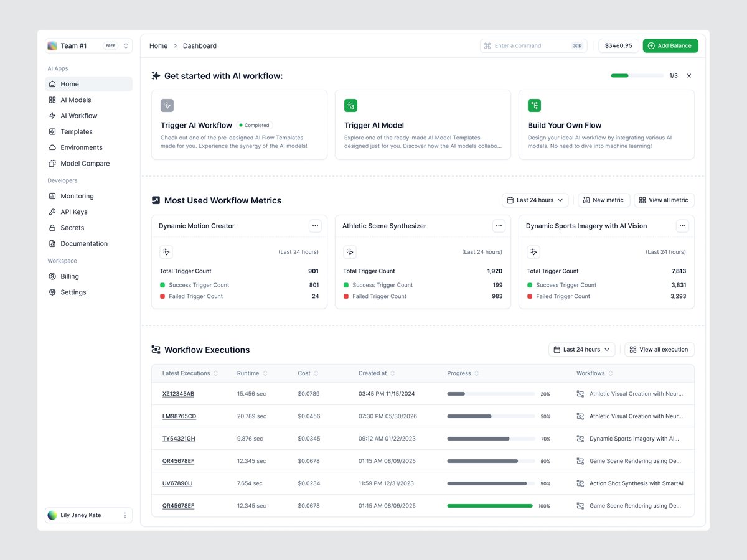Open execution TY54321GH
This screenshot has height=560, width=747.
click(179, 439)
